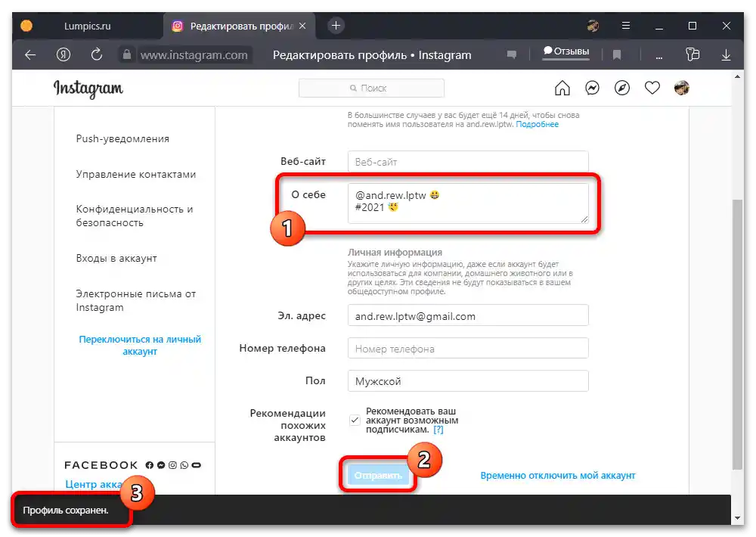The image size is (756, 537).
Task: Click Переключиться на личный аккаунт link
Action: [140, 345]
